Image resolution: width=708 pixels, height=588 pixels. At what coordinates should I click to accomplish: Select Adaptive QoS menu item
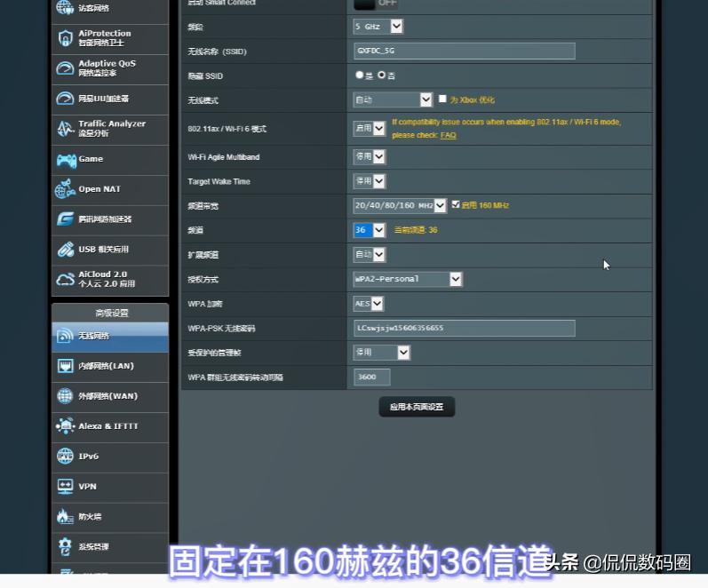point(110,68)
